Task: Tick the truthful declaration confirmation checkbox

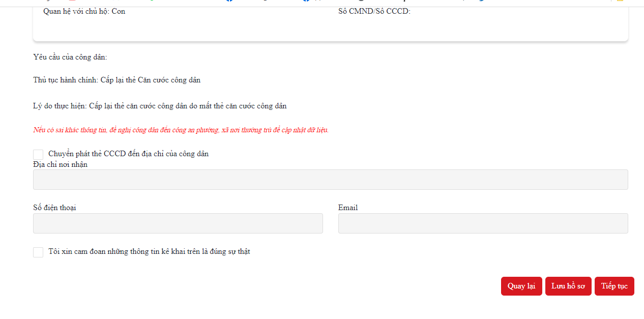Action: click(x=38, y=252)
